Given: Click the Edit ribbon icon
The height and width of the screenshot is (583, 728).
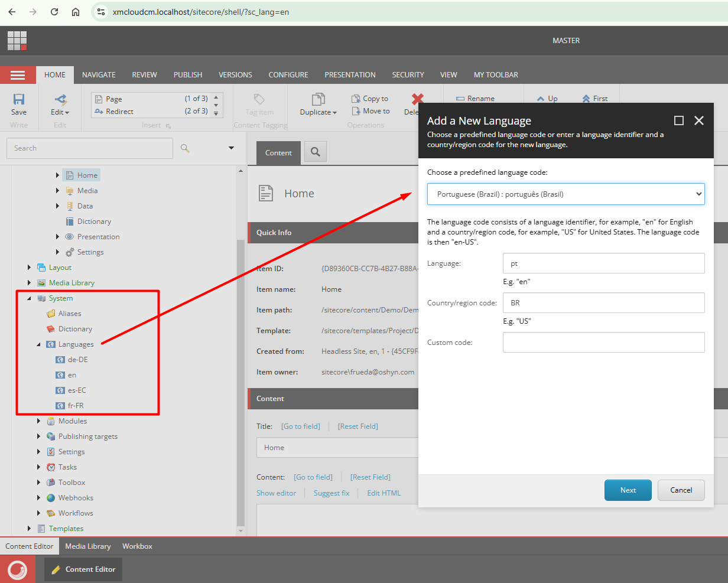Looking at the screenshot, I should [x=60, y=99].
